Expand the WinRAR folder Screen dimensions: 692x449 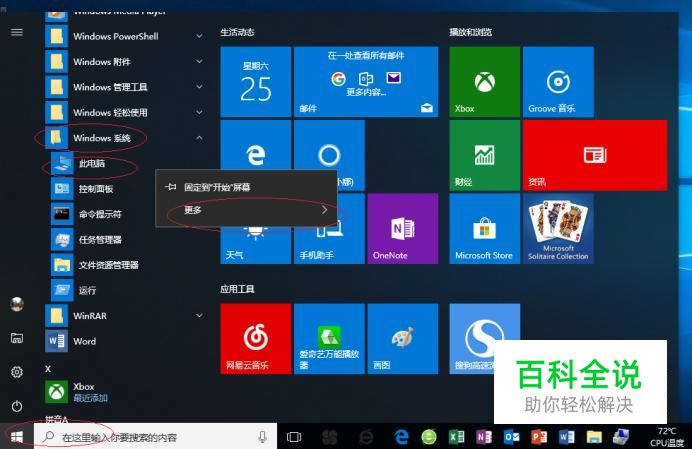point(125,316)
